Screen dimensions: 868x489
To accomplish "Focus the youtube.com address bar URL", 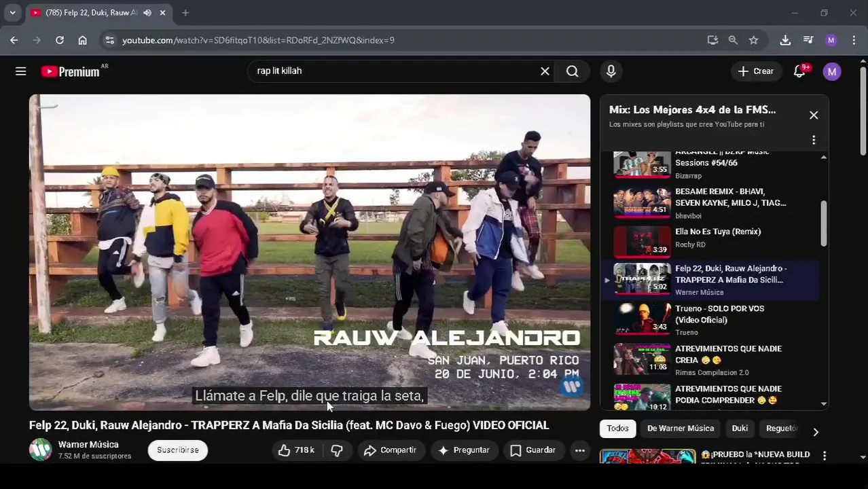I will click(258, 40).
